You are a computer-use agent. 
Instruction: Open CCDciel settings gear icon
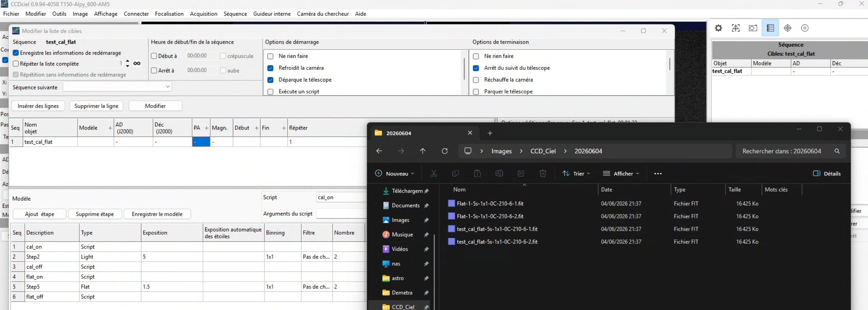tap(718, 28)
